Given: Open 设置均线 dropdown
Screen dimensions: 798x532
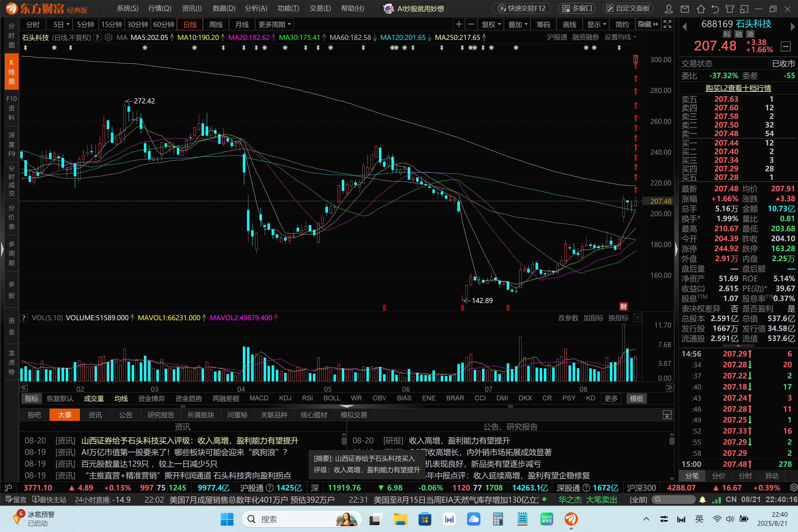Looking at the screenshot, I should [x=620, y=37].
